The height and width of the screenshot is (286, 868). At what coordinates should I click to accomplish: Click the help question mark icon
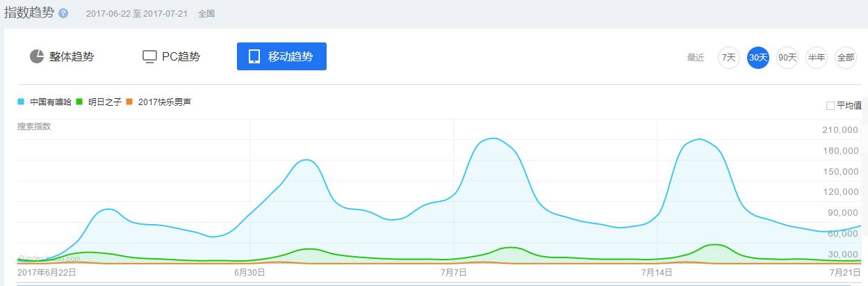pyautogui.click(x=63, y=13)
